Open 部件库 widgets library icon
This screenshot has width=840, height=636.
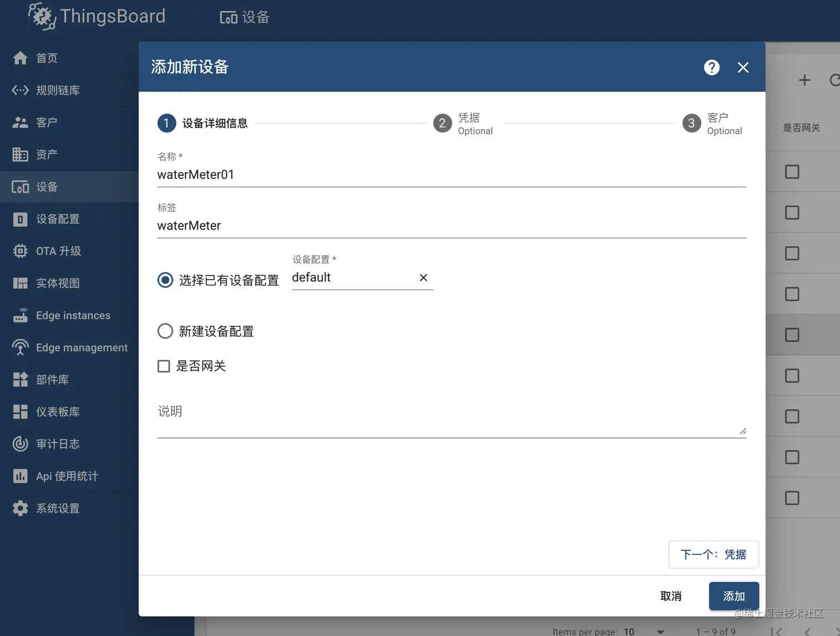pyautogui.click(x=20, y=380)
